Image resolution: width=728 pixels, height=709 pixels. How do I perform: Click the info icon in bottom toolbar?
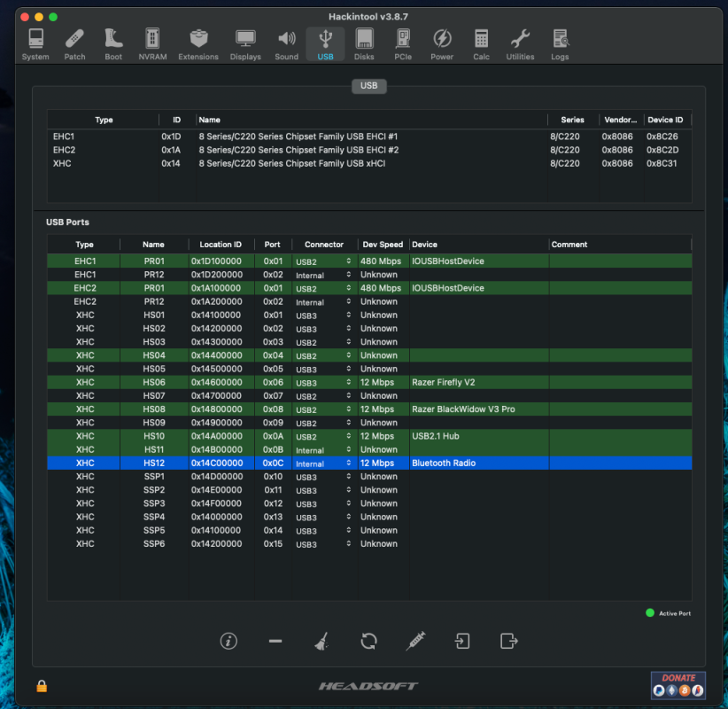pos(228,641)
